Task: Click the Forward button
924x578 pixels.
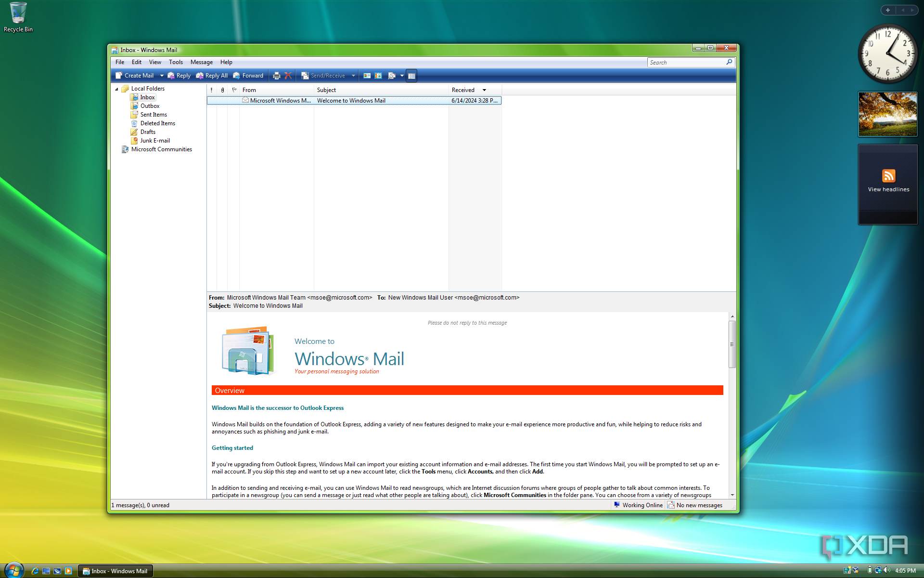Action: [248, 76]
